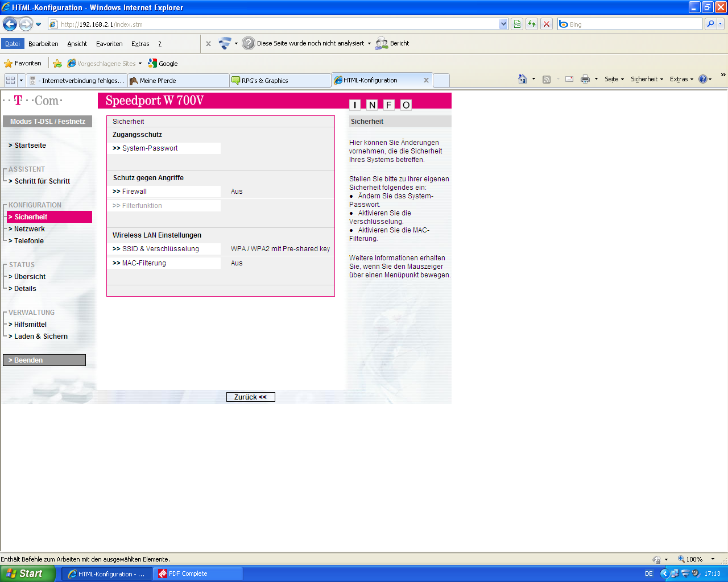Select Sicherheit in sidebar menu

coord(49,217)
